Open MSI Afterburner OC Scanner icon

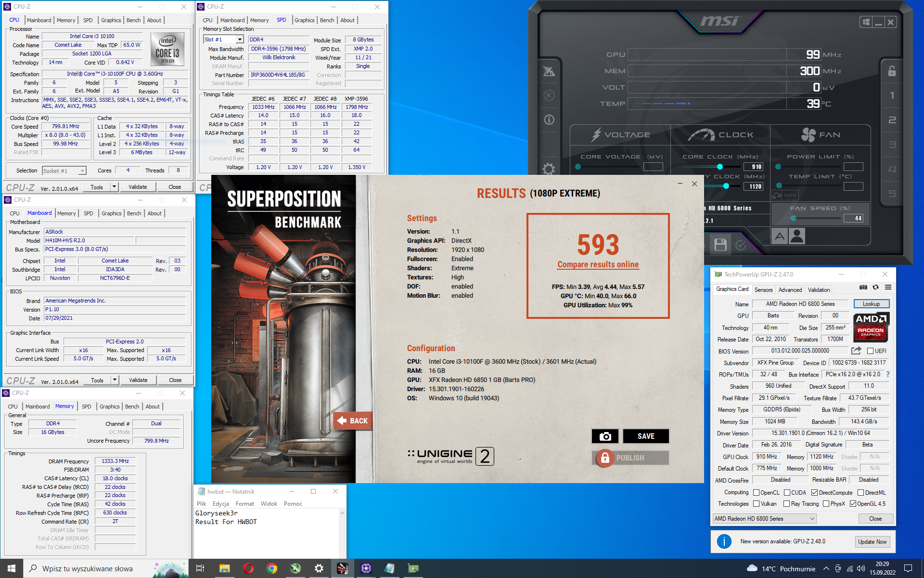click(x=549, y=71)
